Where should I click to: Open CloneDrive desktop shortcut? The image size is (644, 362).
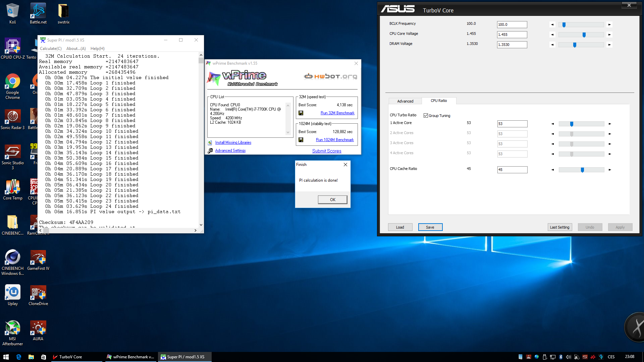38,295
